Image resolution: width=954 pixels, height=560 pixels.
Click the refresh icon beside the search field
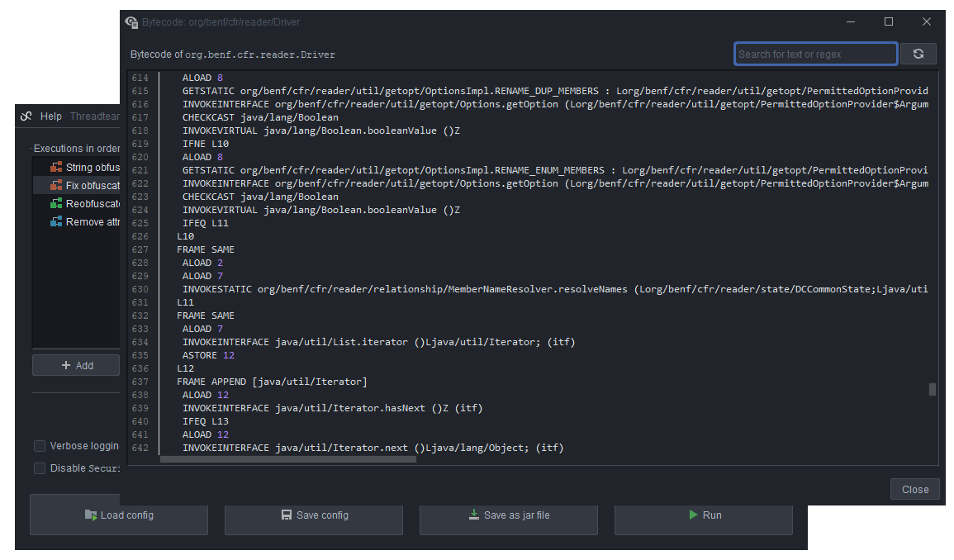point(918,53)
